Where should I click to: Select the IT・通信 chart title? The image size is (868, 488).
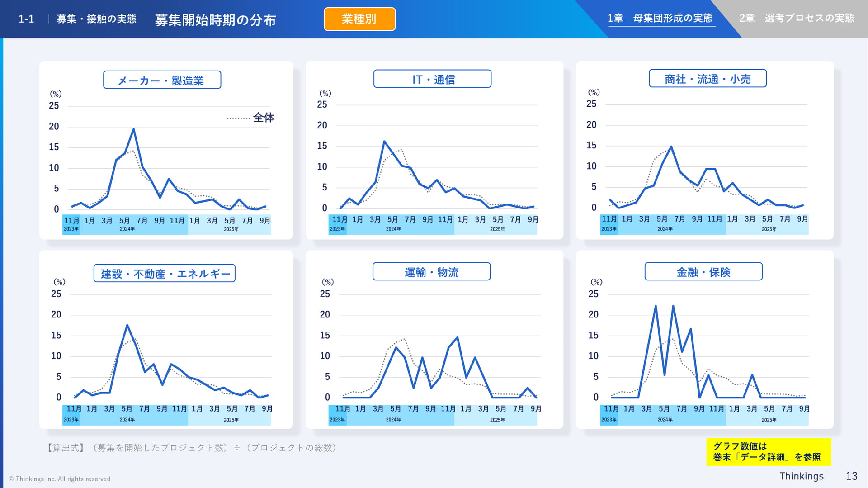[x=432, y=79]
